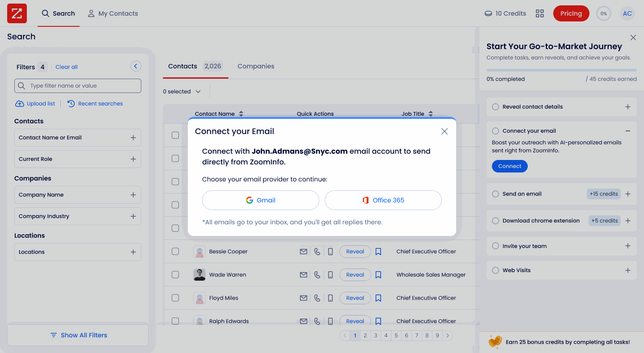Reveal Bessie Cooper's contact details

point(355,252)
